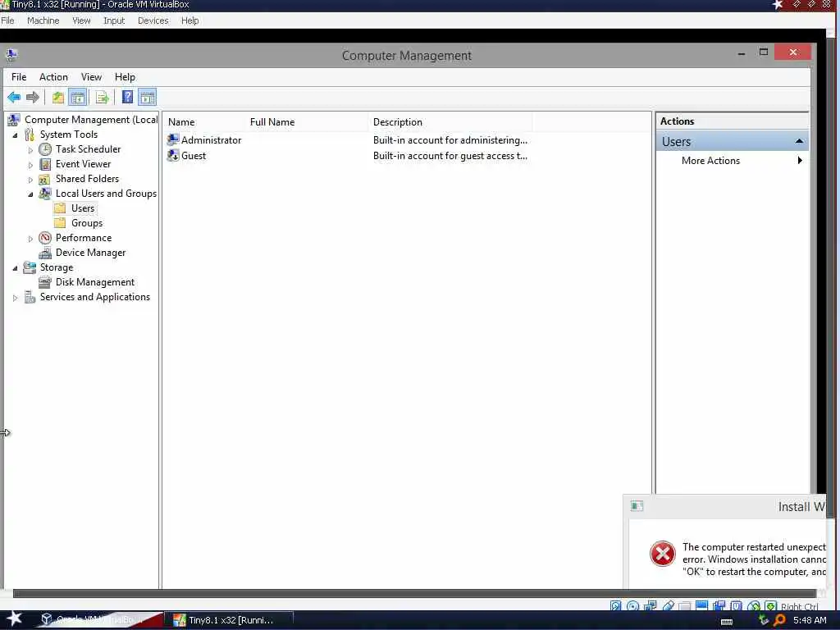
Task: Collapse the System Tools tree node
Action: [x=15, y=135]
